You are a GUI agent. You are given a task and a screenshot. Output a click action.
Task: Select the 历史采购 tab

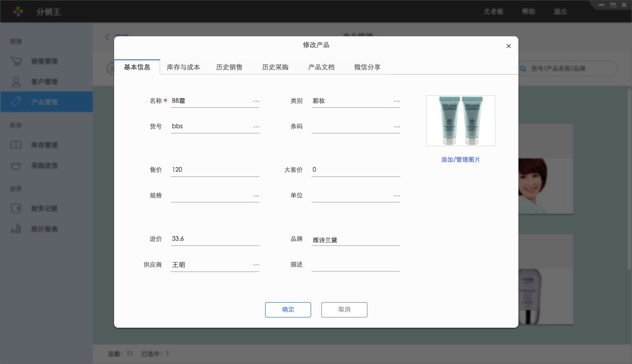pos(275,67)
